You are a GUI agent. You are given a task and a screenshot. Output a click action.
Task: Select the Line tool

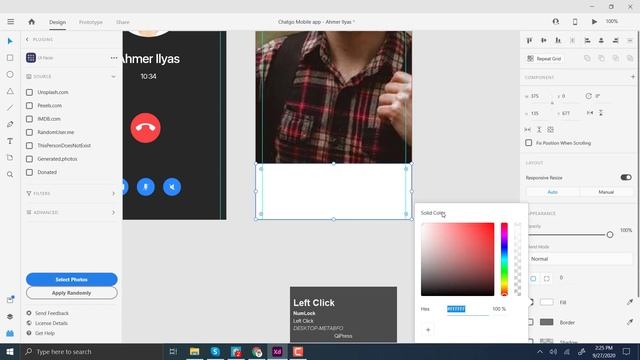[10, 108]
